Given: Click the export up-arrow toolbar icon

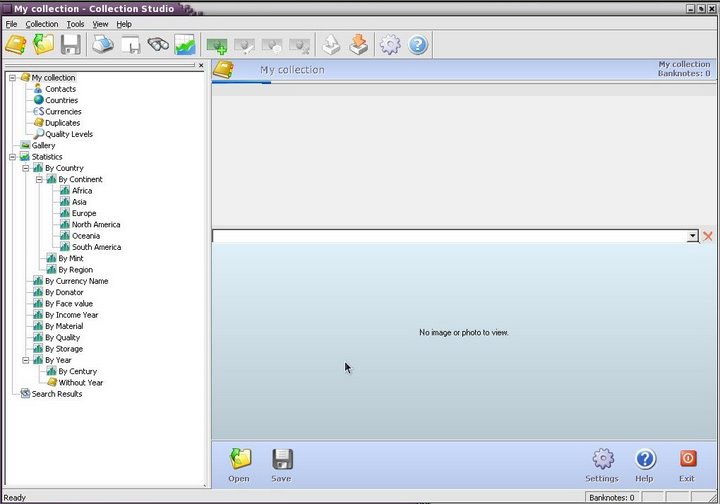Looking at the screenshot, I should click(x=331, y=45).
